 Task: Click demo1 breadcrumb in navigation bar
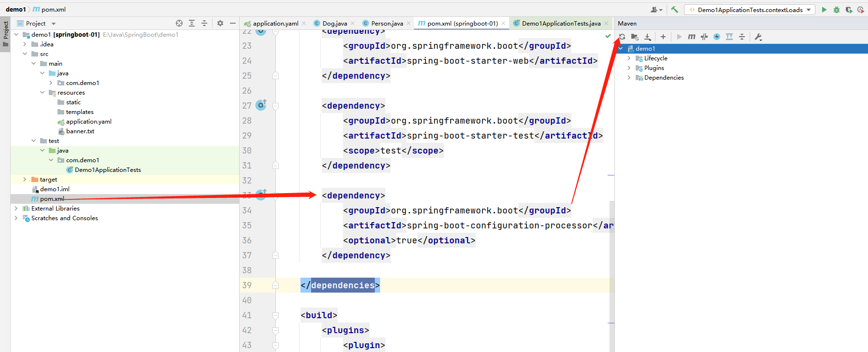pos(16,9)
